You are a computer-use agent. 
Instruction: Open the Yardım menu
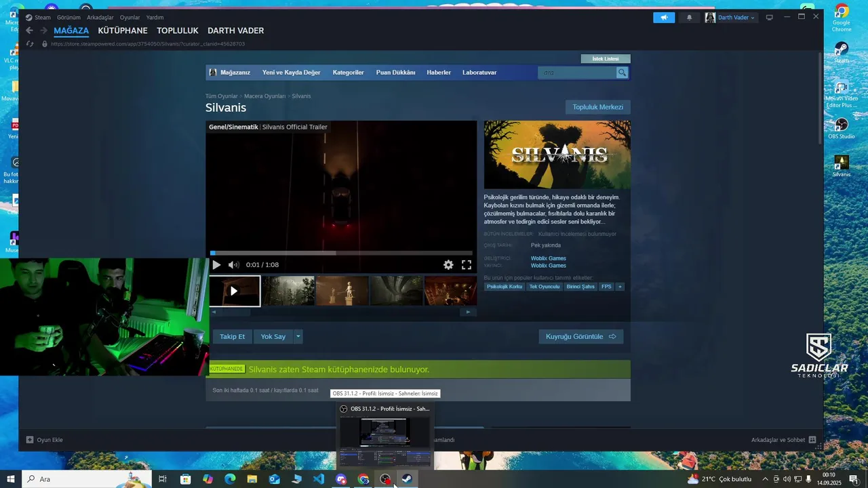click(155, 18)
